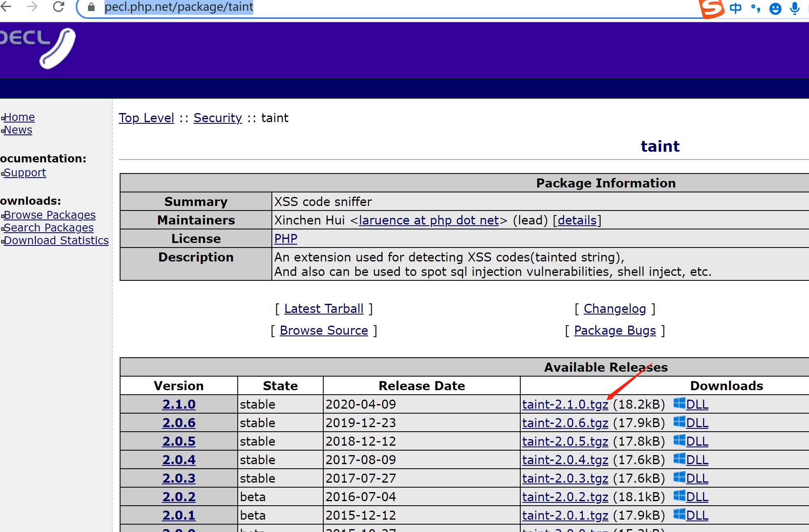Click the browser forward arrow
This screenshot has height=532, width=809.
32,7
